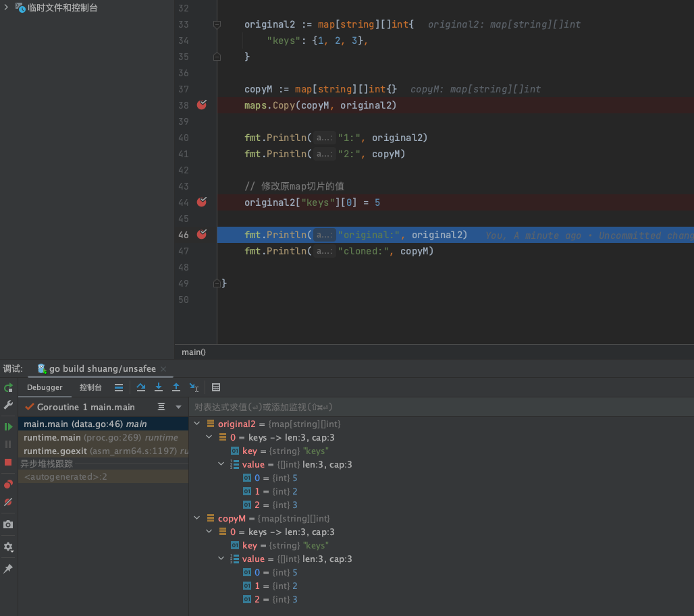Remove the breakpoint on line 44
Viewport: 694px width, 616px height.
201,202
